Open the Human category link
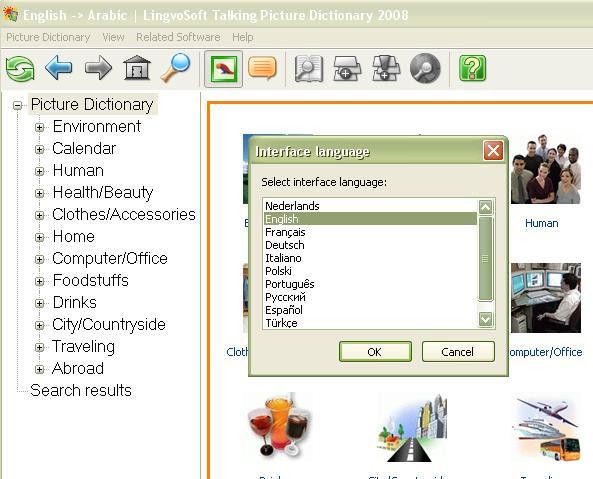This screenshot has height=479, width=593. coord(542,223)
